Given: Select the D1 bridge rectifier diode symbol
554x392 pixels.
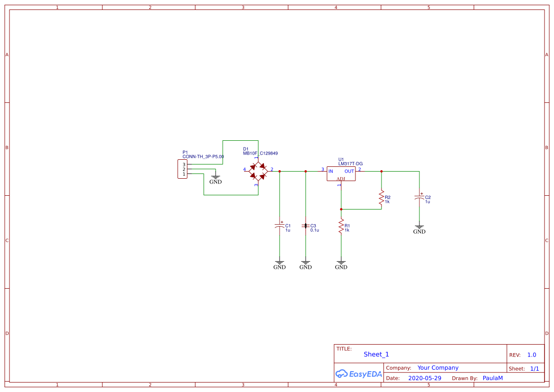Looking at the screenshot, I should 258,171.
